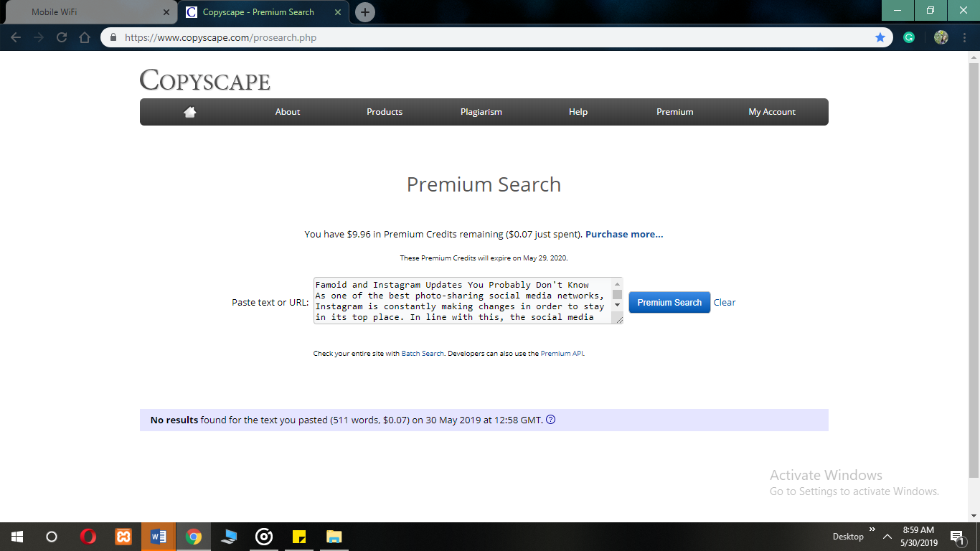Open the Premium API link
Screen dimensions: 980x551
562,354
